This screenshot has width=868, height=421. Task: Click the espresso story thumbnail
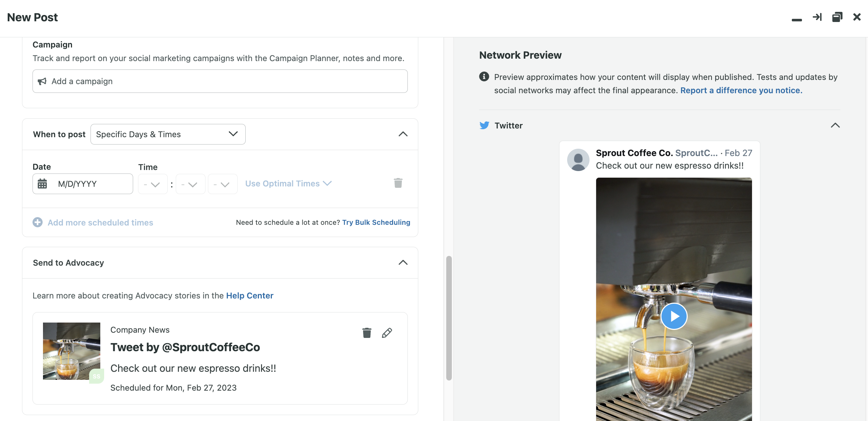72,351
